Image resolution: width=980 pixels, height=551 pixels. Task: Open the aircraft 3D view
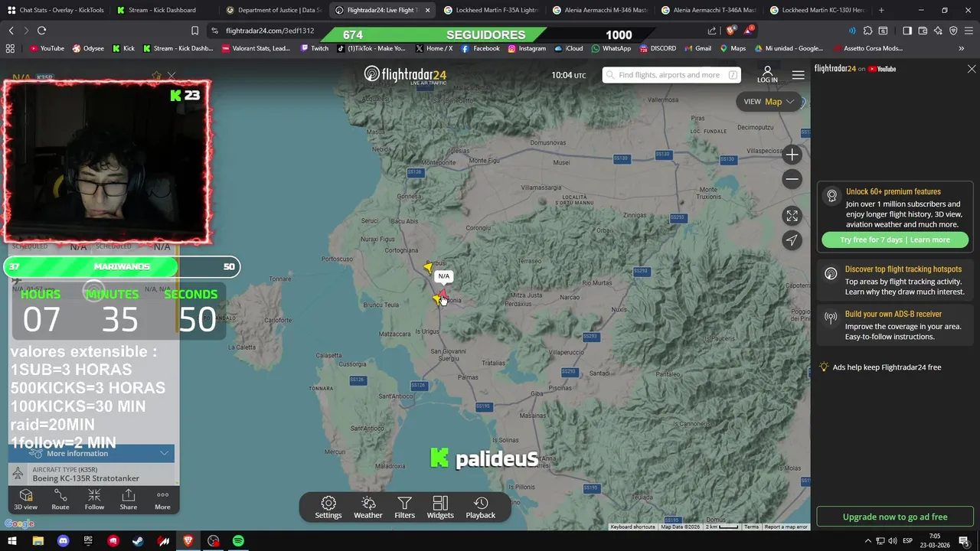pyautogui.click(x=25, y=500)
